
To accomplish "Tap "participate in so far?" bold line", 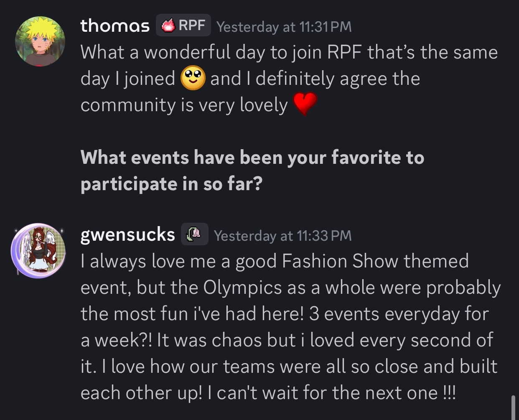I will coord(171,184).
